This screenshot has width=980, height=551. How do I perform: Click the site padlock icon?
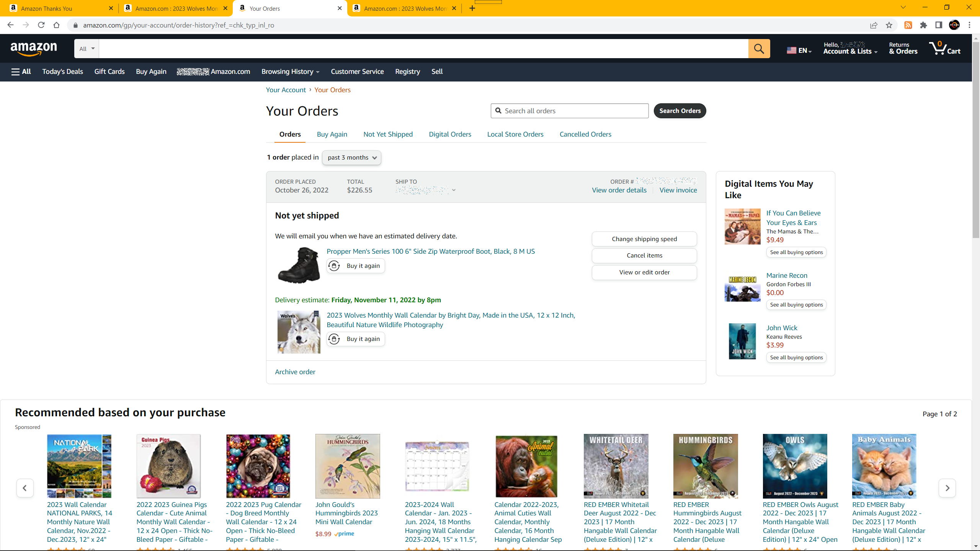(x=75, y=25)
